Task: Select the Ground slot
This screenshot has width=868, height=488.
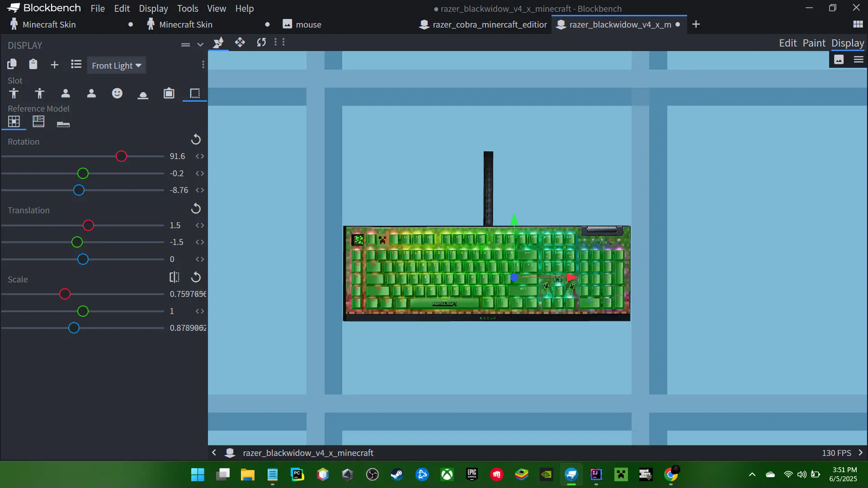Action: [143, 94]
